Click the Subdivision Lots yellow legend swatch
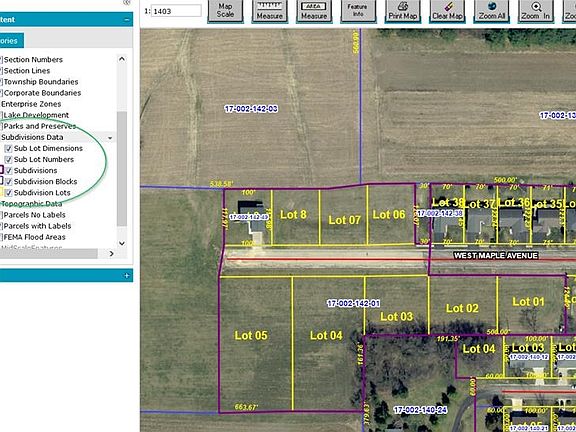This screenshot has height=432, width=576. coord(1,192)
